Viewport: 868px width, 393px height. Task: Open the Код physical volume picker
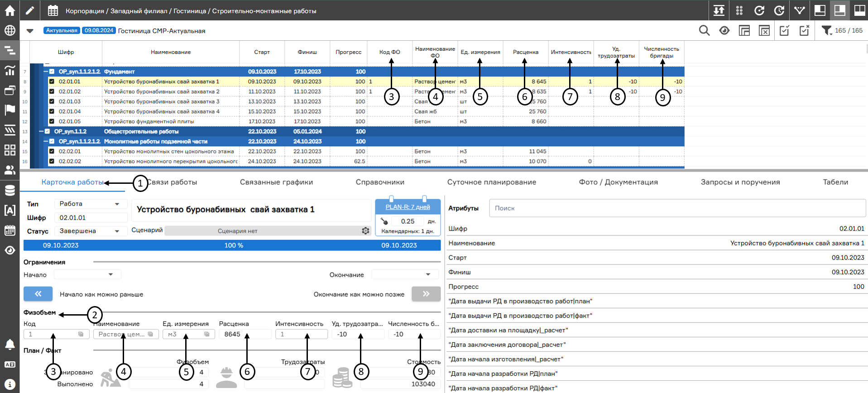[x=81, y=334]
